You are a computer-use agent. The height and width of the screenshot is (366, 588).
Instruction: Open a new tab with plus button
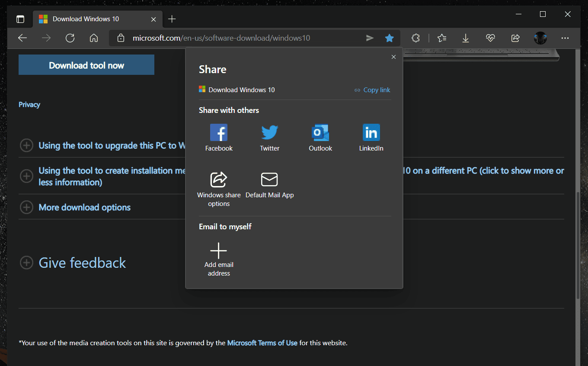(172, 19)
